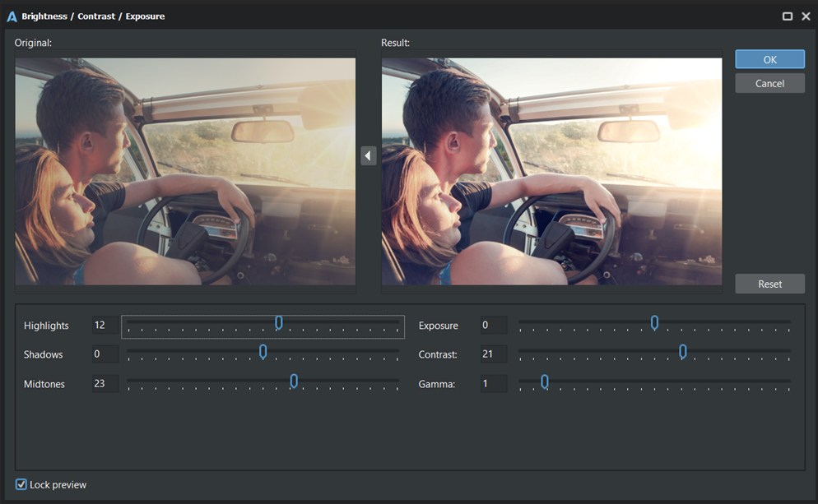Click the Highlights value field
The width and height of the screenshot is (818, 504).
[x=105, y=326]
